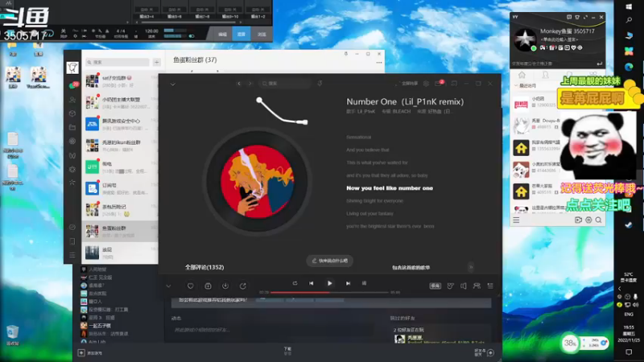Open artist link Lil_P1nK under song title

365,111
